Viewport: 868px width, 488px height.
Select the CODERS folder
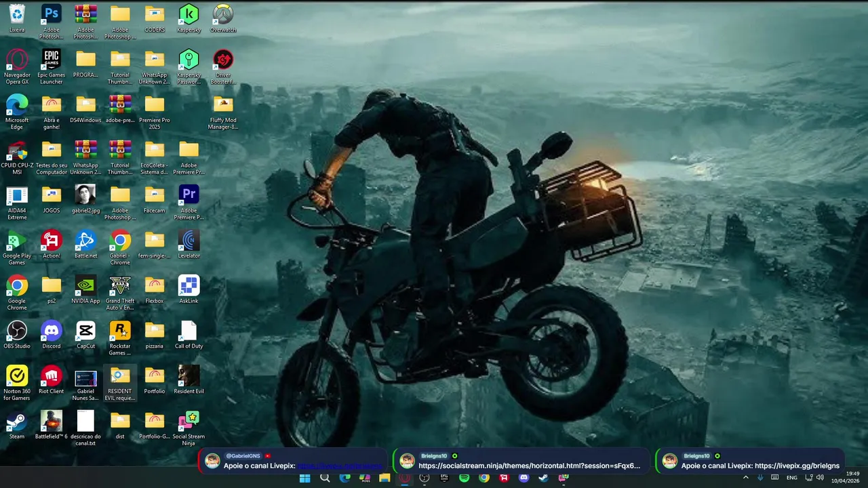pos(155,18)
